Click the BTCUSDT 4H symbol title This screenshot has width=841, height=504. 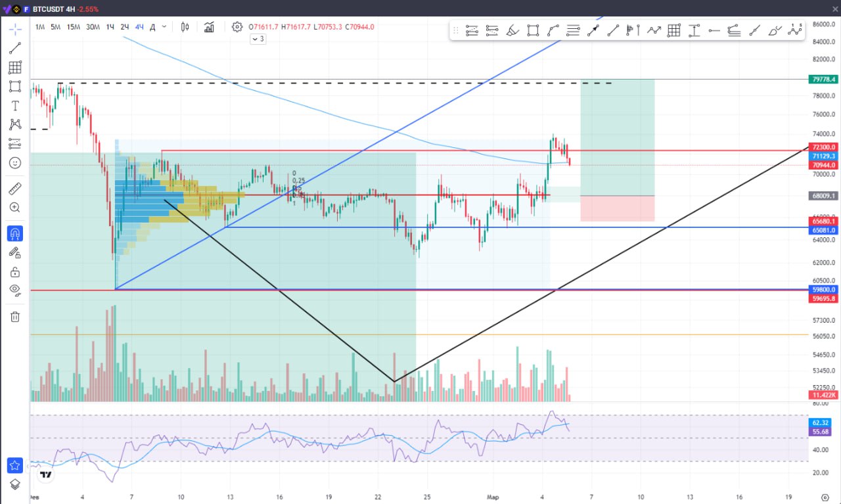pyautogui.click(x=49, y=9)
